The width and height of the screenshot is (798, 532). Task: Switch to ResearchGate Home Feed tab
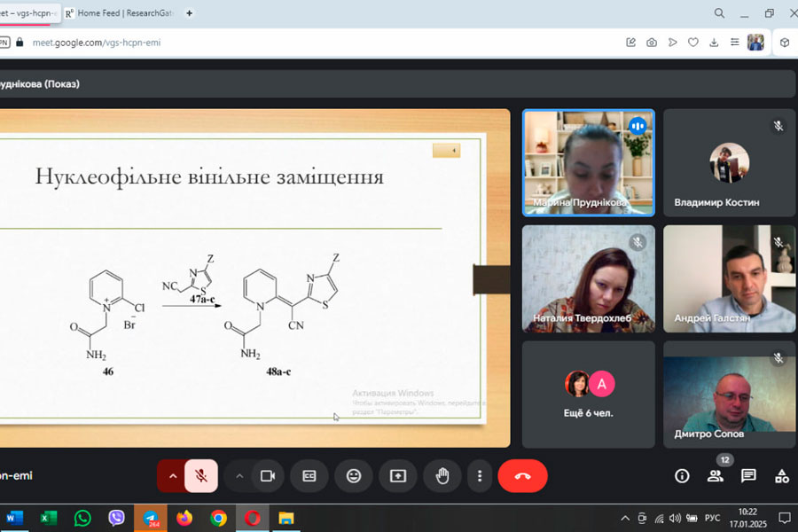pyautogui.click(x=121, y=13)
